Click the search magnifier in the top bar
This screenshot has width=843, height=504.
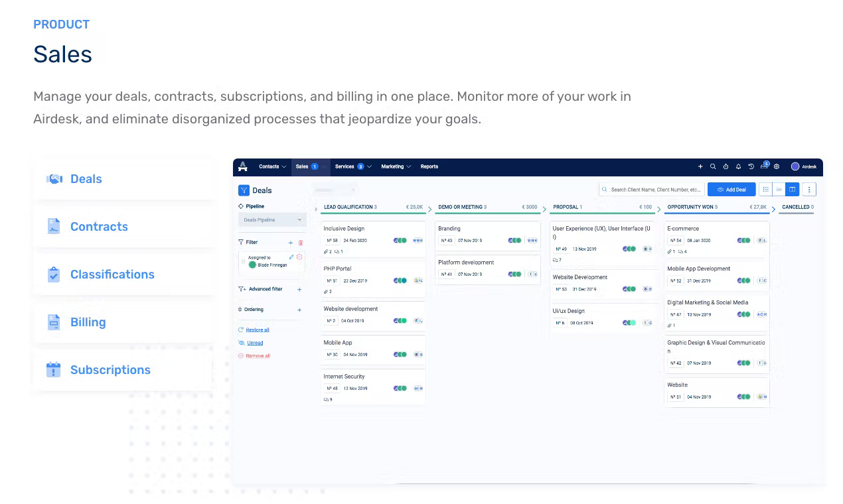pyautogui.click(x=713, y=166)
